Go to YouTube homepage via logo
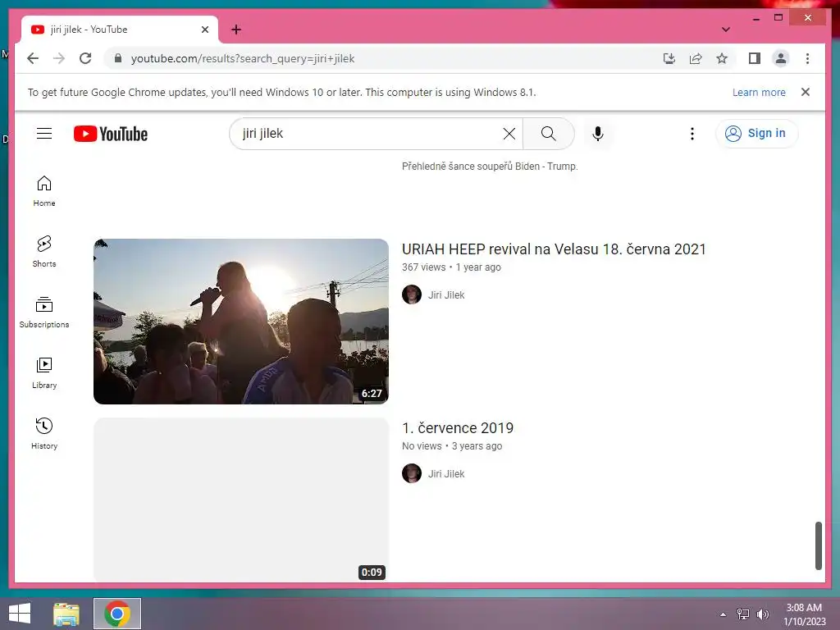This screenshot has width=840, height=630. tap(111, 134)
